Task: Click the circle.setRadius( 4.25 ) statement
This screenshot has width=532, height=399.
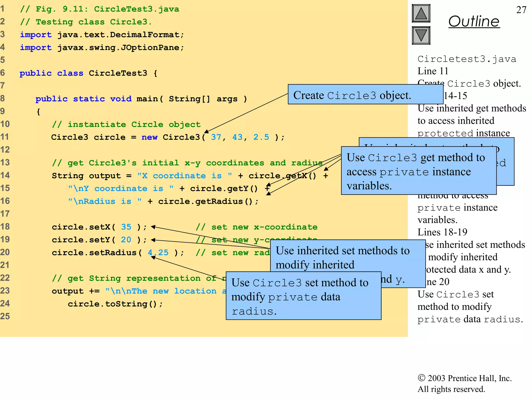Action: tap(118, 252)
